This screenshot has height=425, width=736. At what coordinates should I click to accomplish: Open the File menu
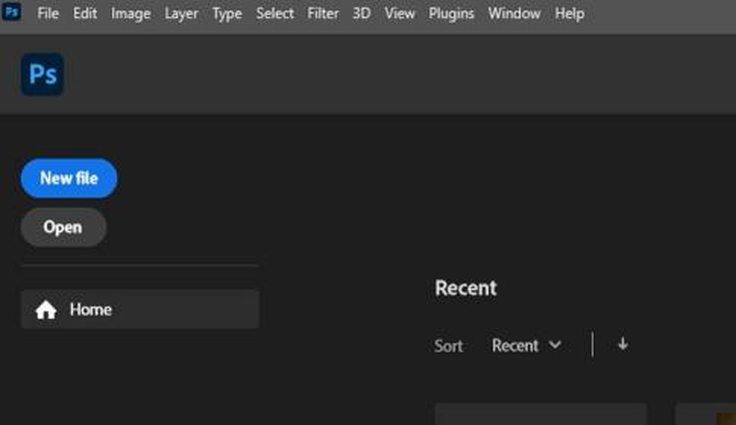[x=48, y=14]
